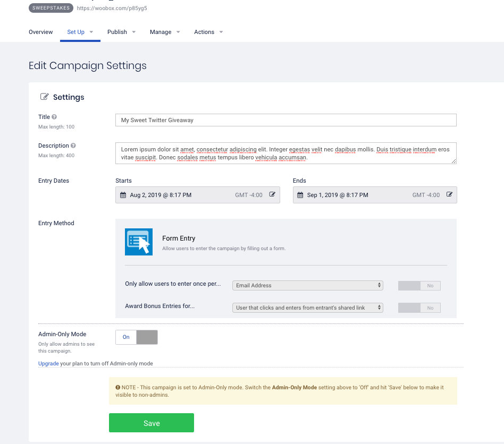Click 'Only allow admins to see this campaign.' text
The height and width of the screenshot is (444, 504).
pos(66,347)
